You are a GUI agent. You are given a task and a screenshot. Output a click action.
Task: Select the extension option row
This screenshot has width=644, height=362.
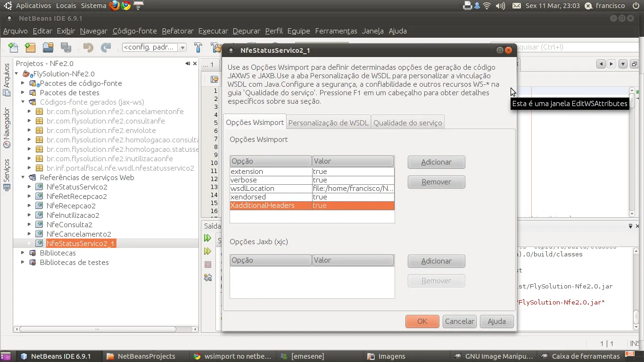click(x=312, y=172)
